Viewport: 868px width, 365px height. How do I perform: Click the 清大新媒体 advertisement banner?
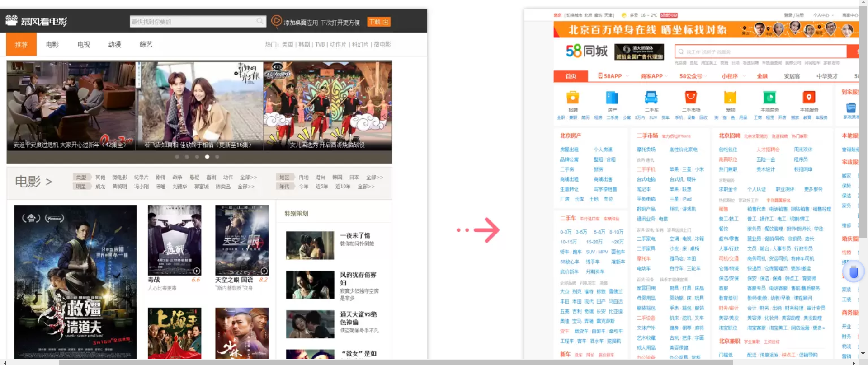point(640,51)
